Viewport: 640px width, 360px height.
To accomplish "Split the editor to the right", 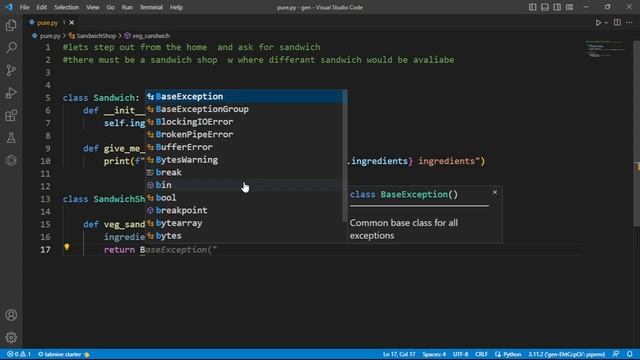I will click(x=617, y=23).
